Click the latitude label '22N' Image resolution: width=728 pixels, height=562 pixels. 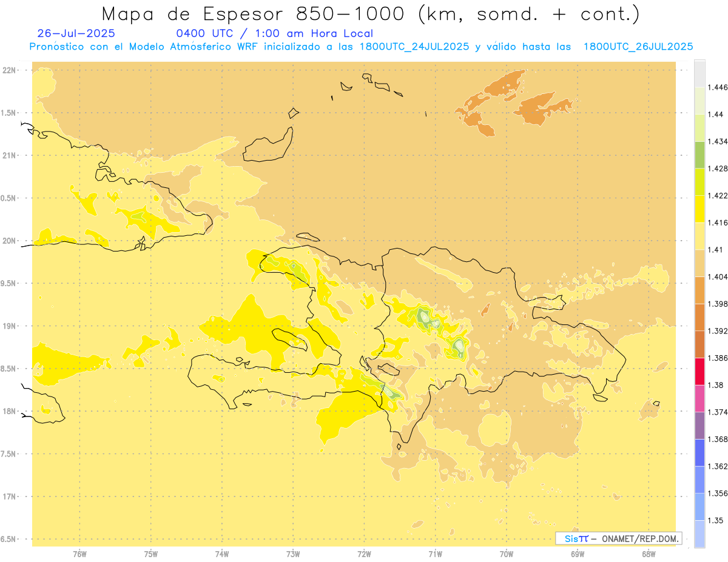click(8, 70)
